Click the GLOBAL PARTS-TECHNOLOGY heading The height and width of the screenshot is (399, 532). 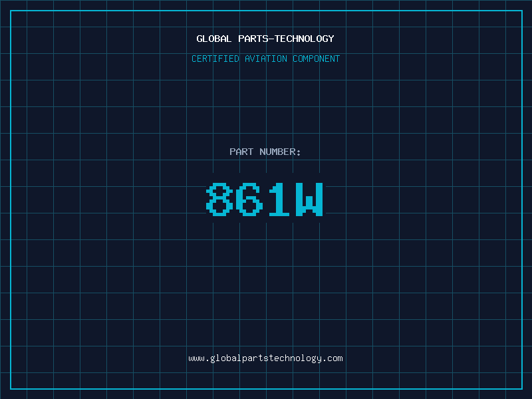(265, 39)
